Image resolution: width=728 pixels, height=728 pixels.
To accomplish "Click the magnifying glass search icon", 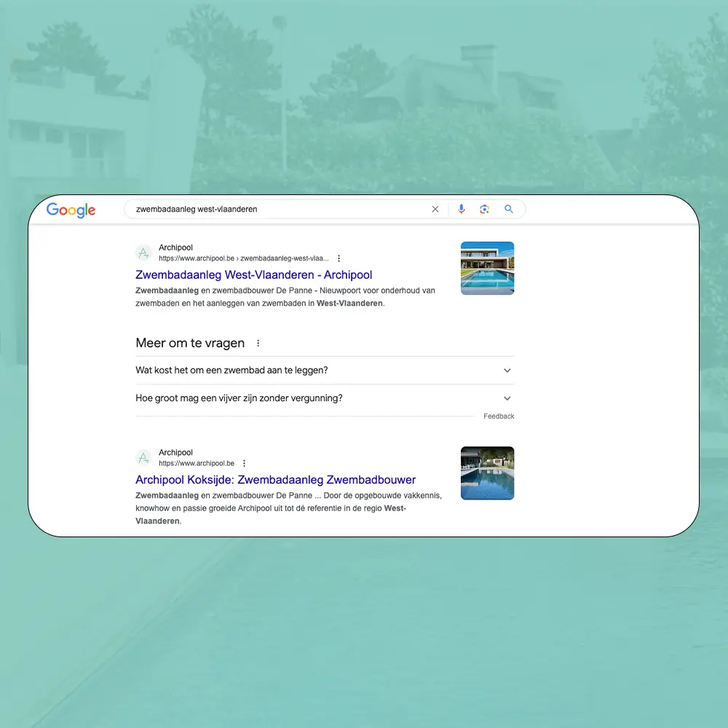I will (x=509, y=209).
